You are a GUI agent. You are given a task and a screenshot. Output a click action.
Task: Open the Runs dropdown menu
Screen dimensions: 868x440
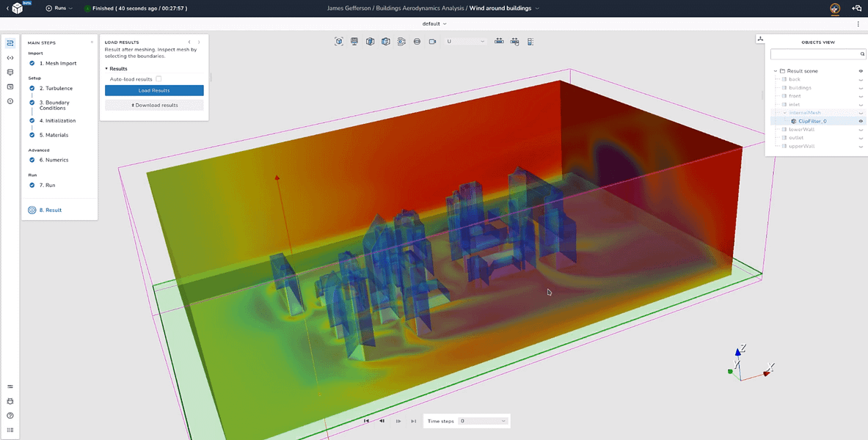pyautogui.click(x=59, y=8)
